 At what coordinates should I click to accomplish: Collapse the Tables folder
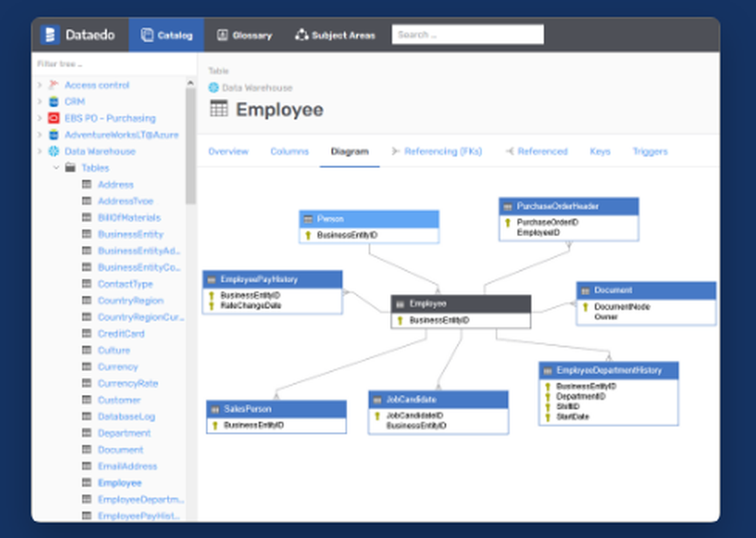(x=56, y=167)
